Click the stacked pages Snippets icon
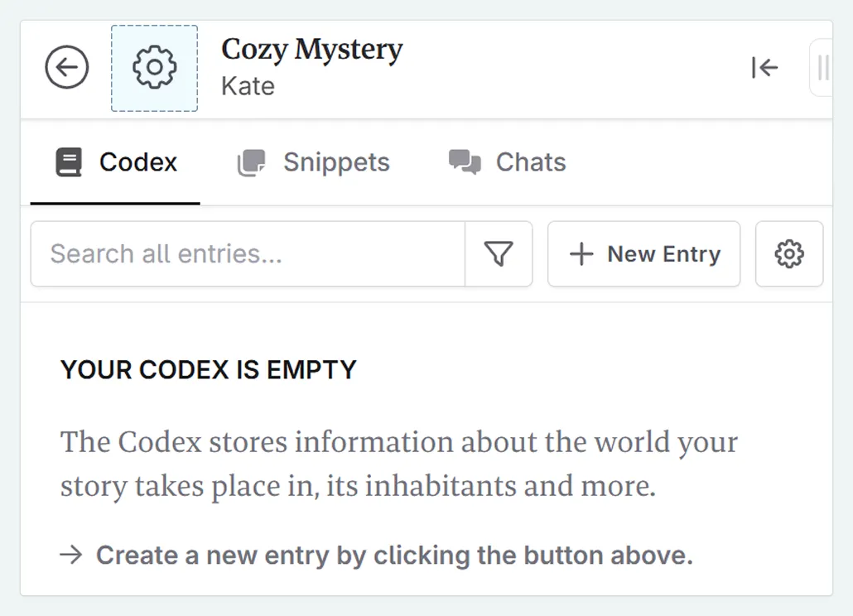The height and width of the screenshot is (616, 853). coord(251,162)
